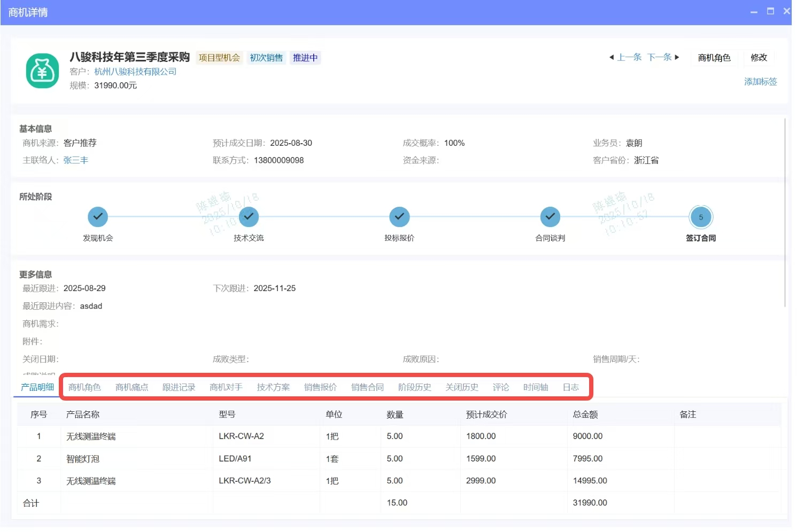This screenshot has width=804, height=532.
Task: Click the green money bag opportunity icon
Action: (x=42, y=71)
